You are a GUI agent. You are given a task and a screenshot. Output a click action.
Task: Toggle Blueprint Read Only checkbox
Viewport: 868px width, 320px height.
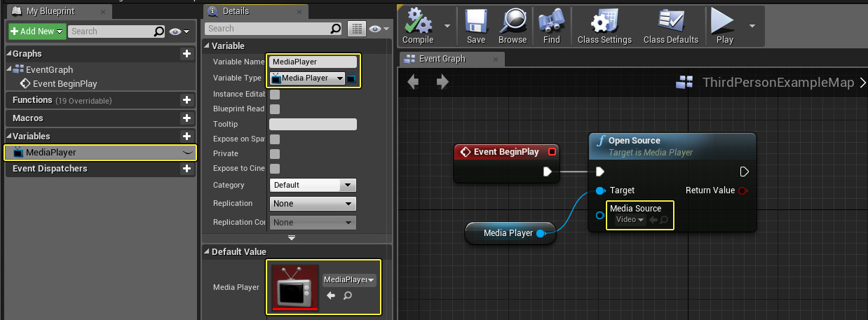click(x=275, y=109)
